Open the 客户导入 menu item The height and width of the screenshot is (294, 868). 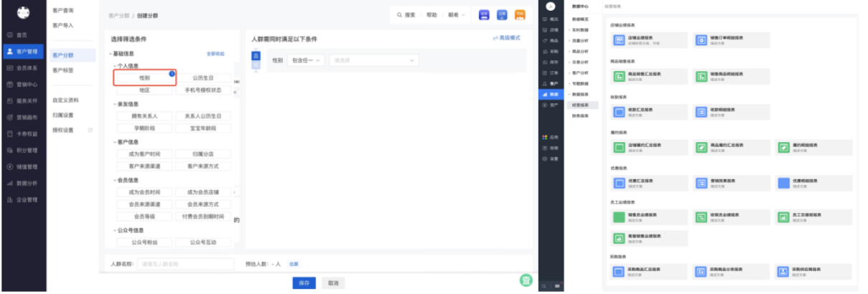point(63,25)
